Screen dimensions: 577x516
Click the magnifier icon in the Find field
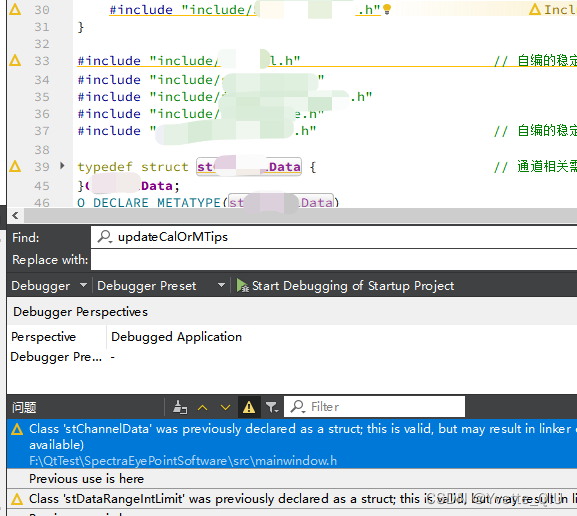pos(105,237)
